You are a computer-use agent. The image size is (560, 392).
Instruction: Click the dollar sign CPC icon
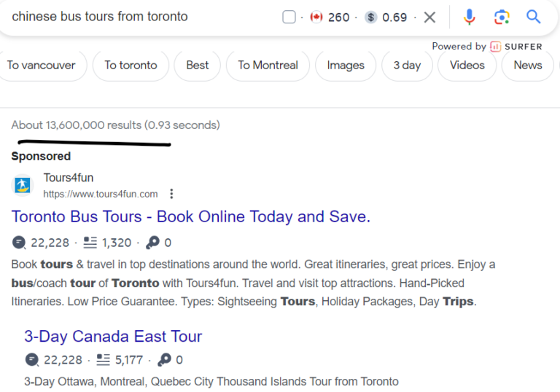370,17
